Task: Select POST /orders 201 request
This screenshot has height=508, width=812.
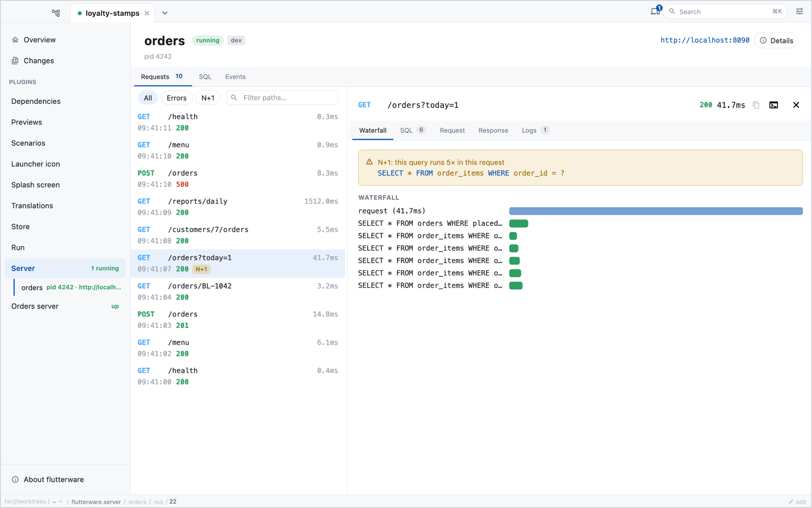Action: pyautogui.click(x=238, y=320)
